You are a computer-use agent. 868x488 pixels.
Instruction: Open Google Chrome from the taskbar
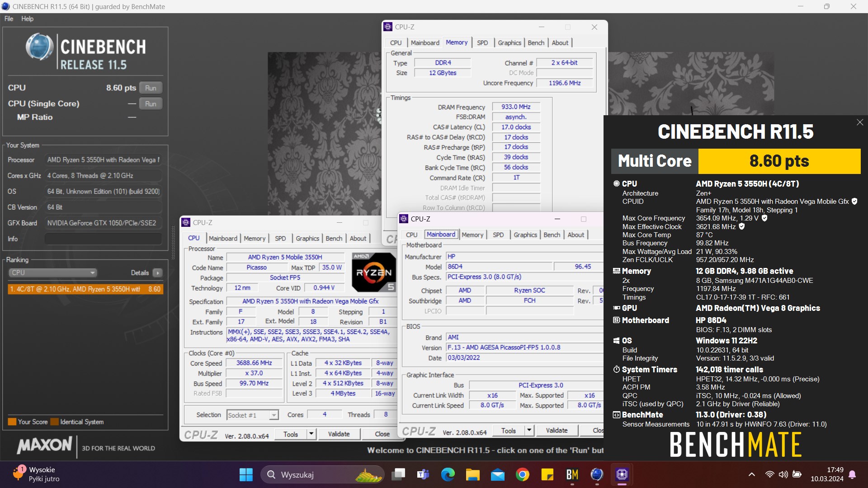[x=523, y=474]
